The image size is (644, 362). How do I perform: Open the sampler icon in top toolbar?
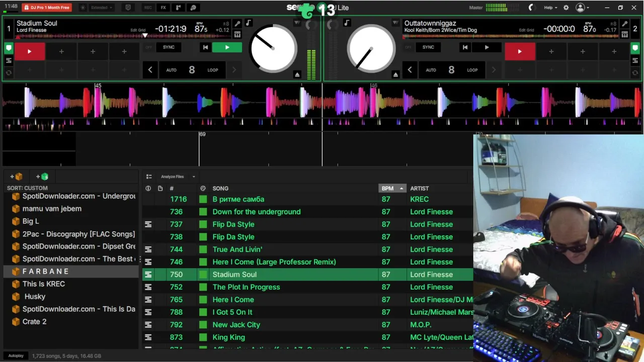pyautogui.click(x=178, y=8)
